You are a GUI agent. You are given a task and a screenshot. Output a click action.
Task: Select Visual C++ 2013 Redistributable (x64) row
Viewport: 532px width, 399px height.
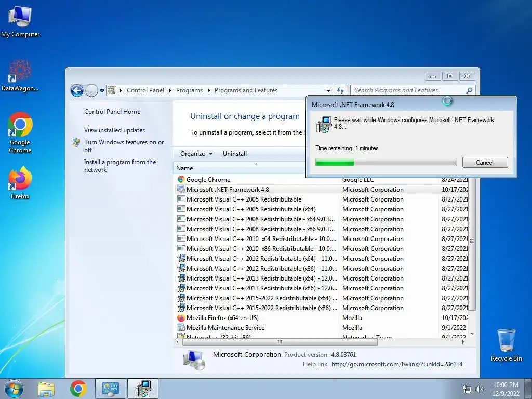[322, 278]
